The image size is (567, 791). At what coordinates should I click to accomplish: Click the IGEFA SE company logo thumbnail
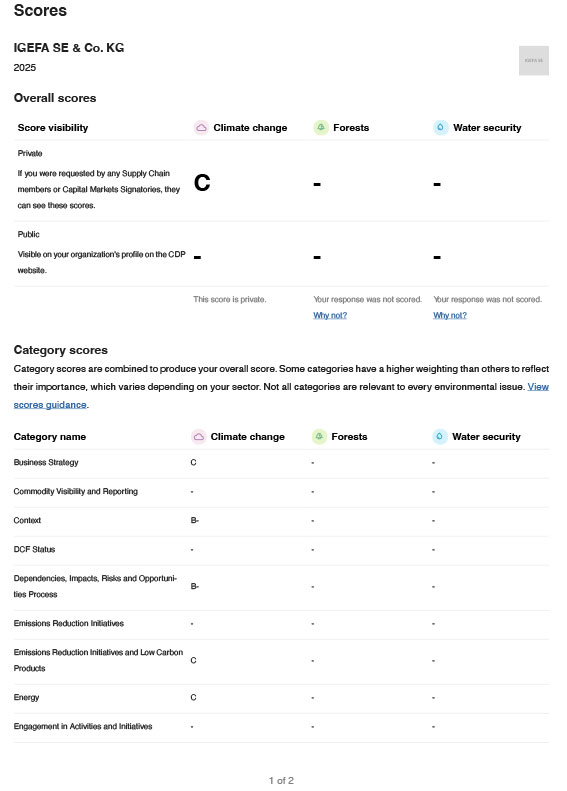coord(534,61)
